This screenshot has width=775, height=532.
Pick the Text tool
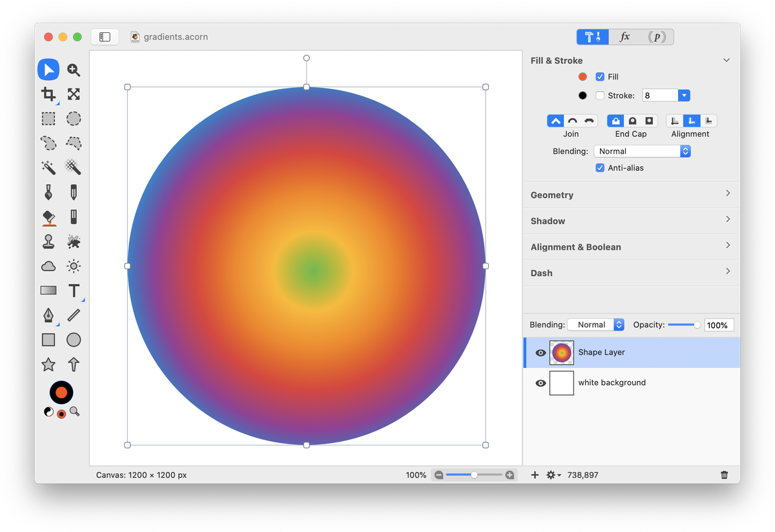point(74,291)
